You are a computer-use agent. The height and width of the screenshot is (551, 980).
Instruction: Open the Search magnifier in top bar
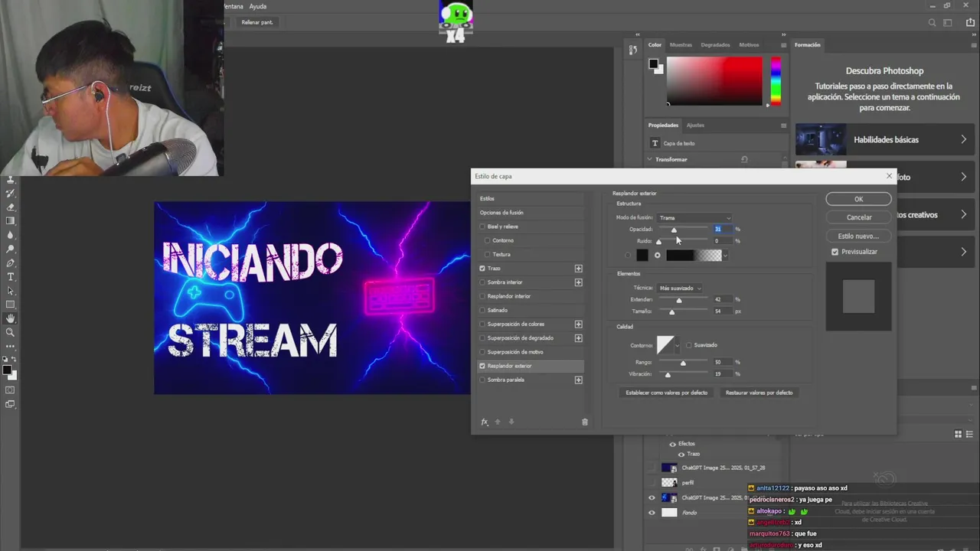point(932,23)
